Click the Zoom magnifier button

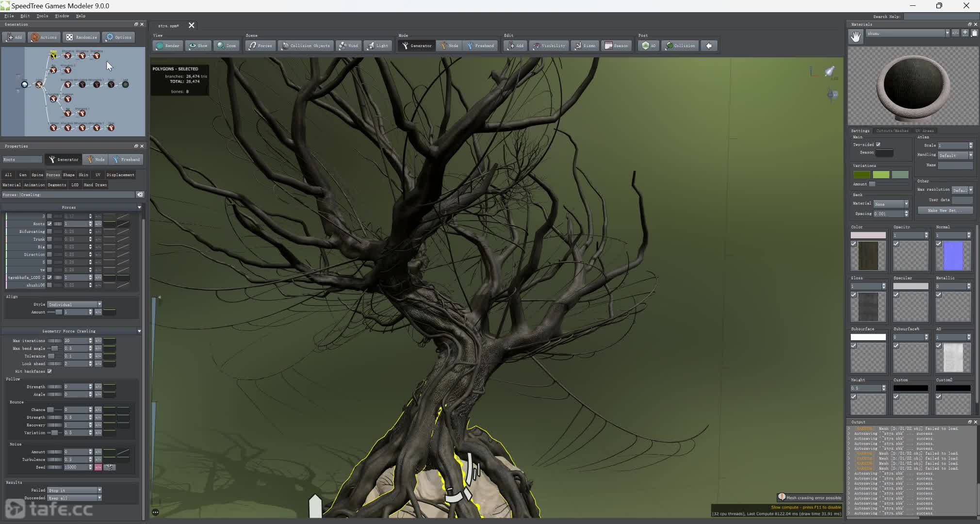tap(227, 46)
